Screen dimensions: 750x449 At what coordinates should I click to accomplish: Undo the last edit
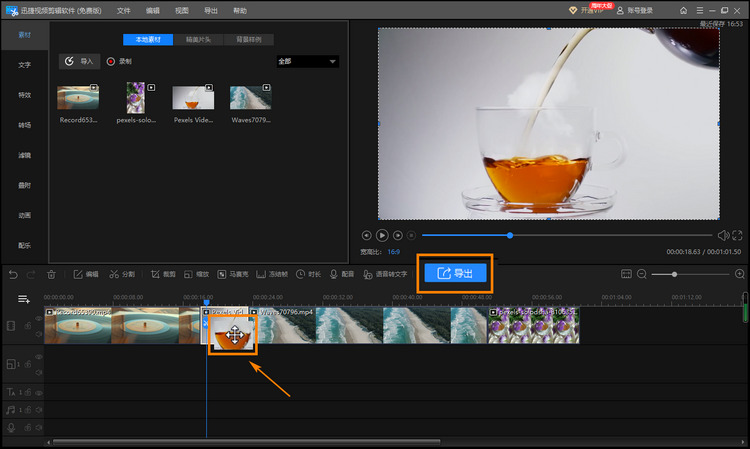point(13,274)
